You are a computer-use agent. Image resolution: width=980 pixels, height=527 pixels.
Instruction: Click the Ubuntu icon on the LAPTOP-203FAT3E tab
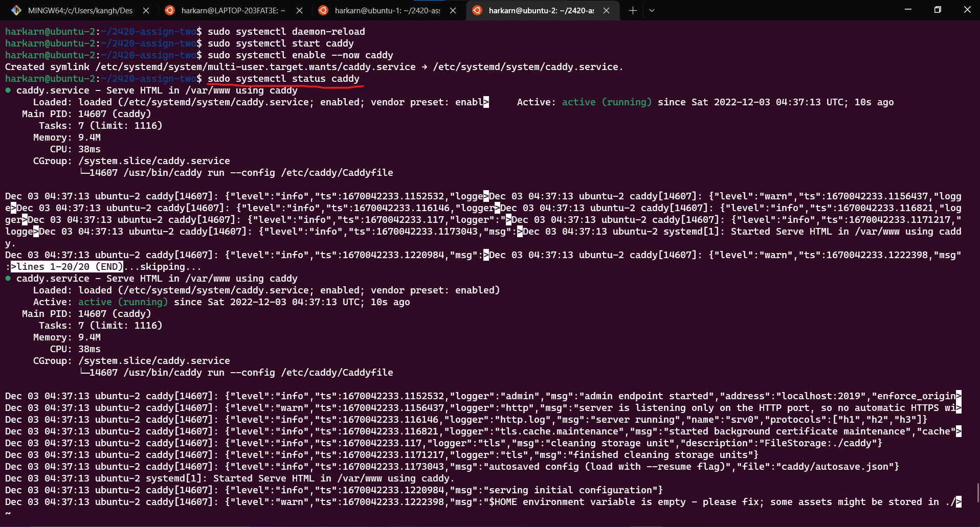click(170, 10)
